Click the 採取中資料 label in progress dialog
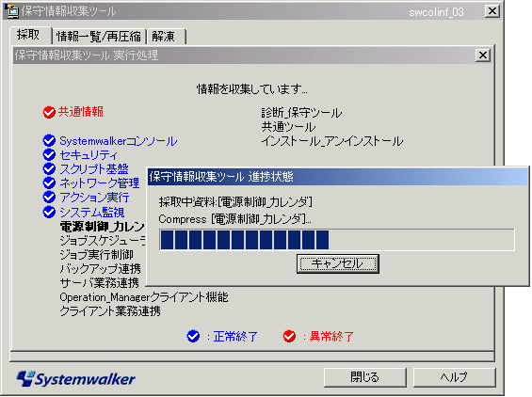Viewport: 532px width, 397px height. tap(235, 202)
